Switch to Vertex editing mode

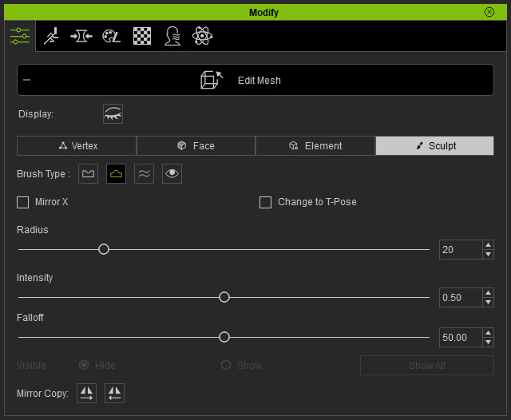(77, 145)
